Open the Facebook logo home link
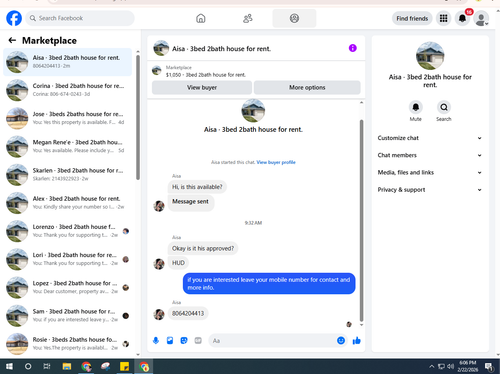Viewport: 500px width, 374px height. [x=14, y=18]
